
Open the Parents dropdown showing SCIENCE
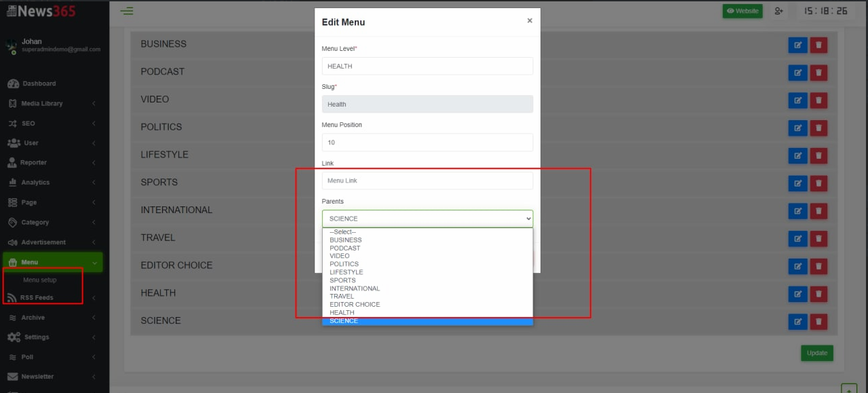[427, 219]
